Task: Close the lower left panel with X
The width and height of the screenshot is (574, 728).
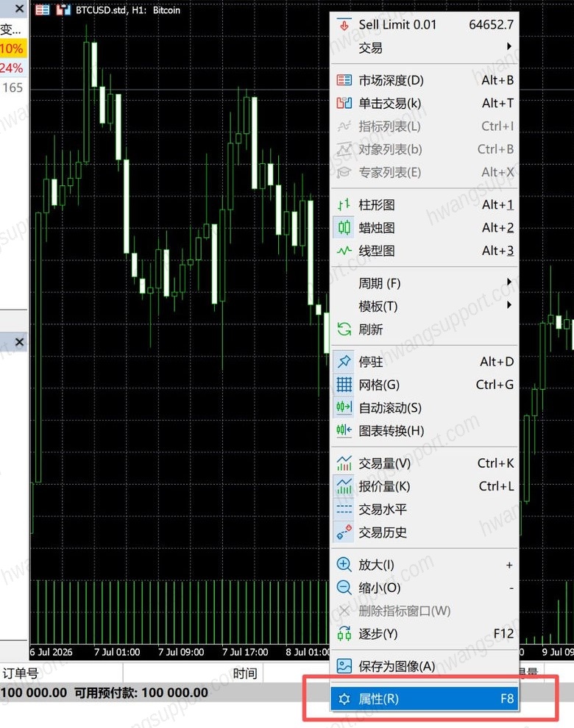Action: 19,342
